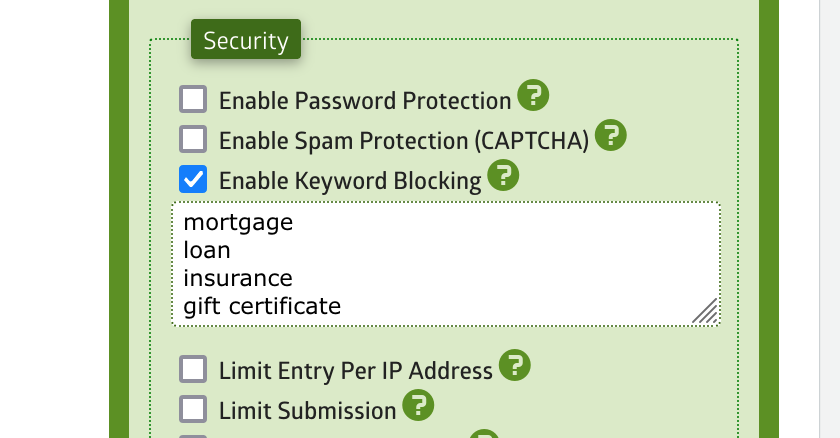Click the Limit Submission label text
The height and width of the screenshot is (438, 840).
pyautogui.click(x=308, y=411)
